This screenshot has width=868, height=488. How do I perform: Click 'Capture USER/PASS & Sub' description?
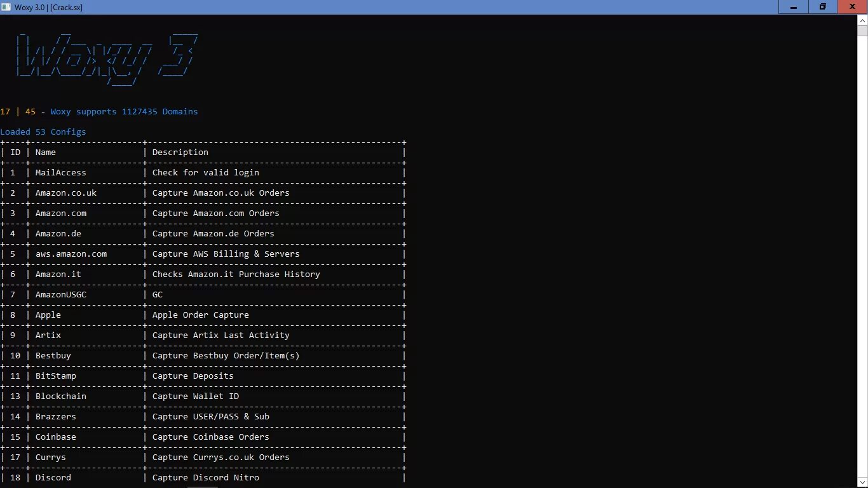point(211,417)
